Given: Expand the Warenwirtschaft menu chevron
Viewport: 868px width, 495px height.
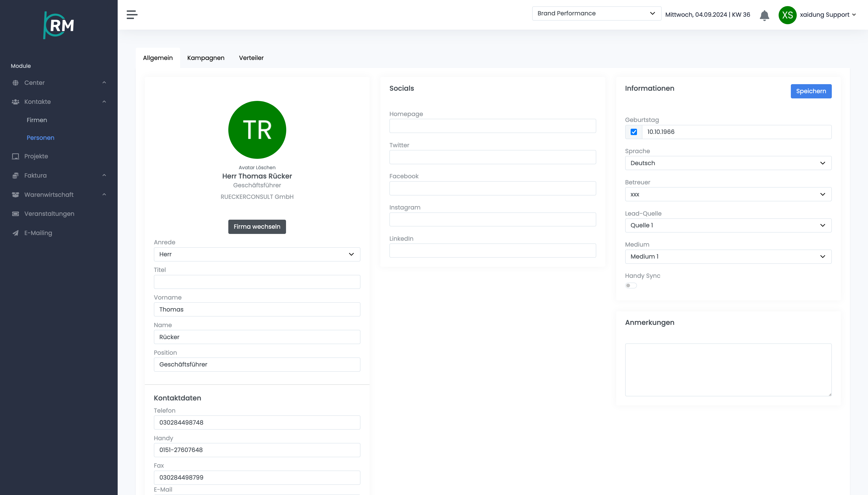Looking at the screenshot, I should coord(104,195).
